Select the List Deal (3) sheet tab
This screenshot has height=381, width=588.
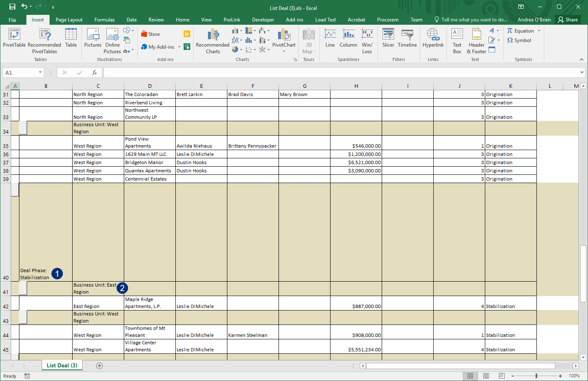click(62, 365)
